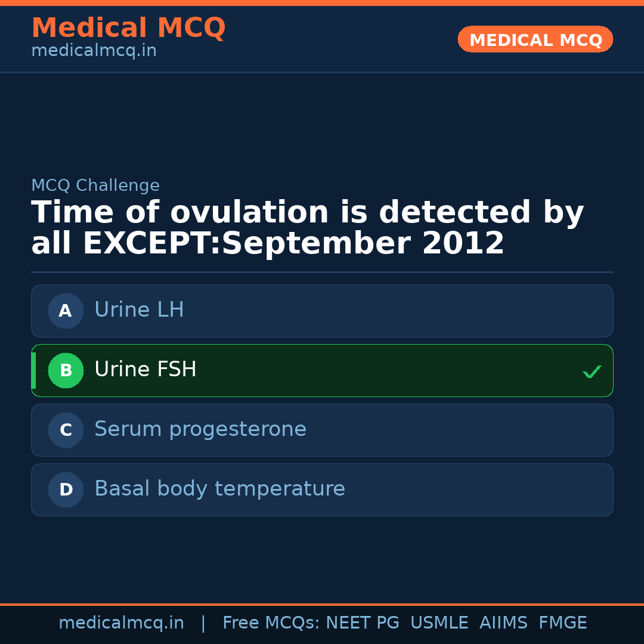Click the green letter B circle
Viewport: 644px width, 644px height.
point(66,370)
